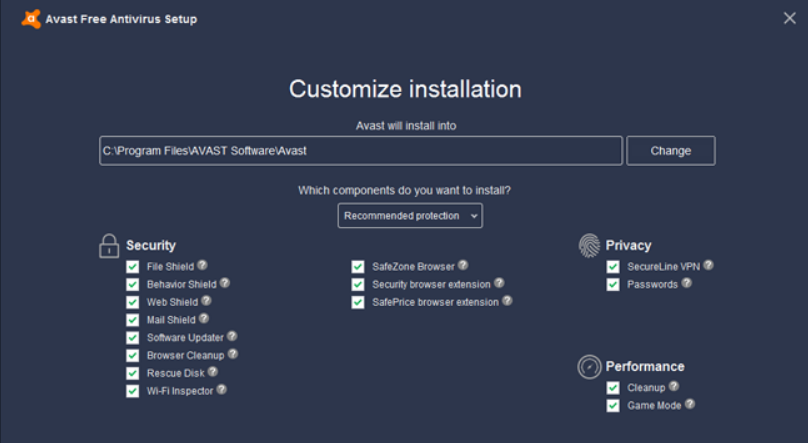Viewport: 808px width, 443px height.
Task: Close the Avast setup window
Action: coord(789,19)
